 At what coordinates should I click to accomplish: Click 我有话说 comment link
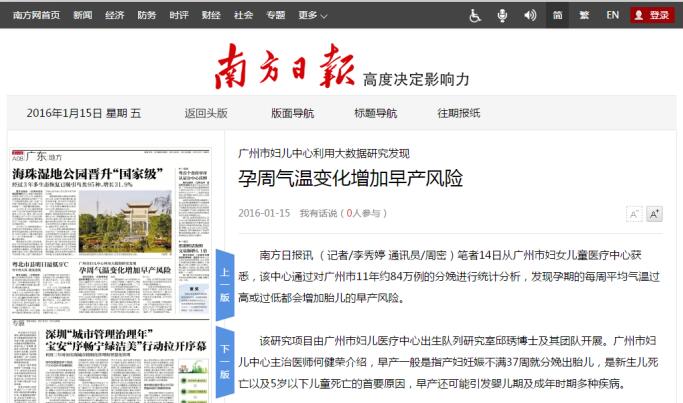click(x=318, y=213)
